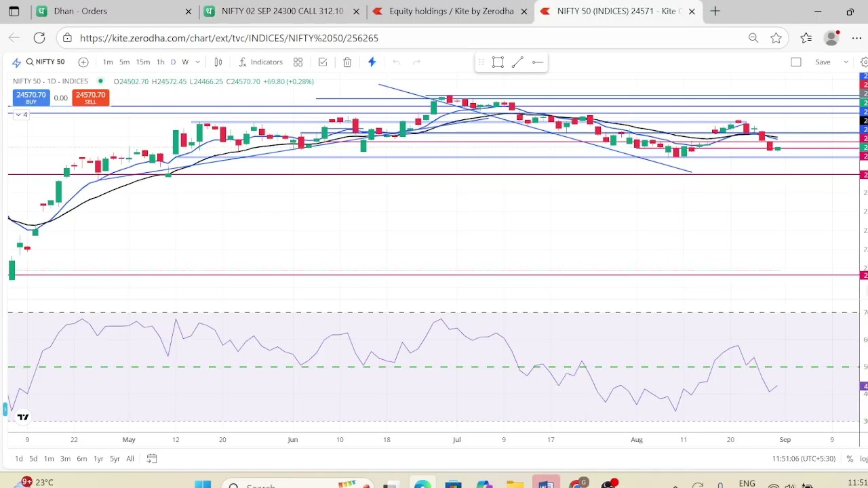Select the horizontal ray drawing tool

pos(537,62)
